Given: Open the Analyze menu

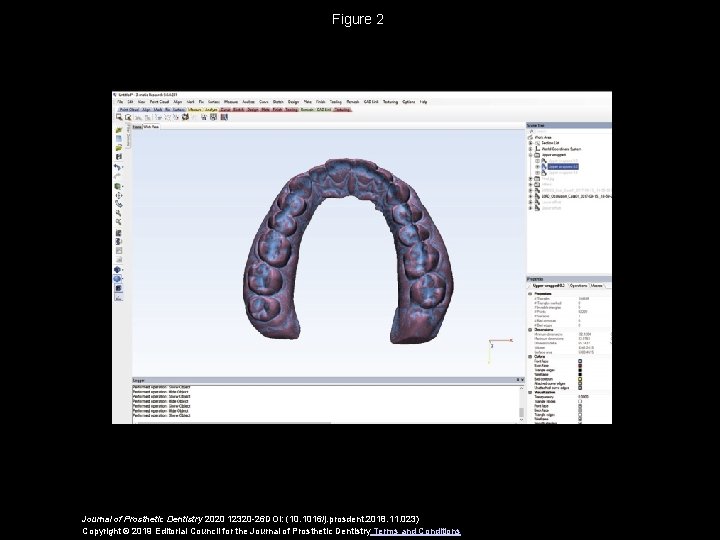Looking at the screenshot, I should pyautogui.click(x=248, y=102).
